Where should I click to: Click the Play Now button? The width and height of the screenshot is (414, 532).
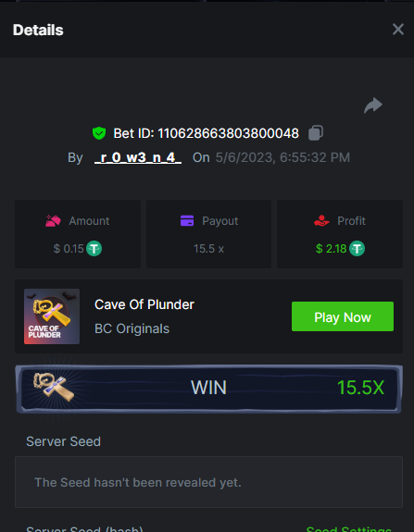coord(343,316)
